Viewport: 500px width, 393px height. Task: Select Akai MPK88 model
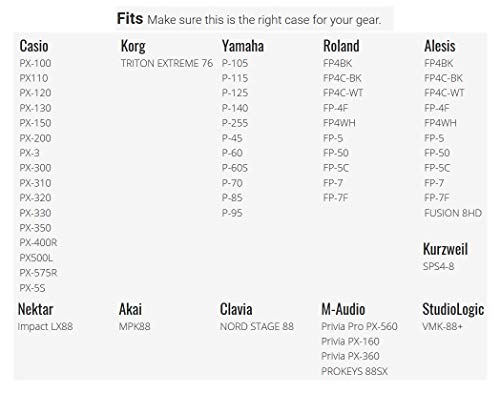[135, 326]
